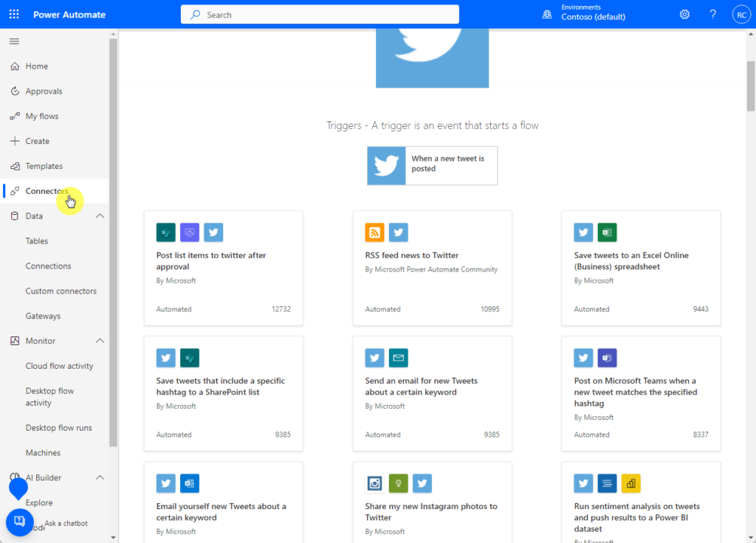This screenshot has height=543, width=756.
Task: Click the Power Automate title
Action: [x=69, y=15]
